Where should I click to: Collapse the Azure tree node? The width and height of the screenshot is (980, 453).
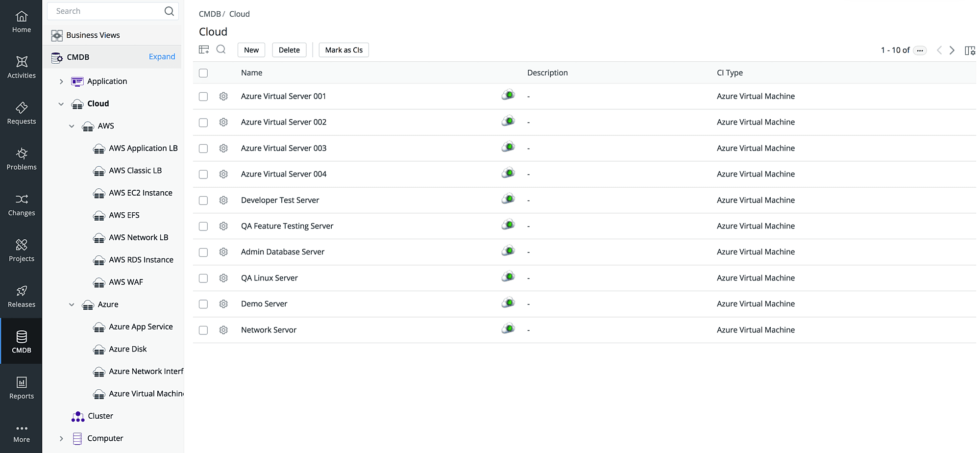click(x=72, y=304)
